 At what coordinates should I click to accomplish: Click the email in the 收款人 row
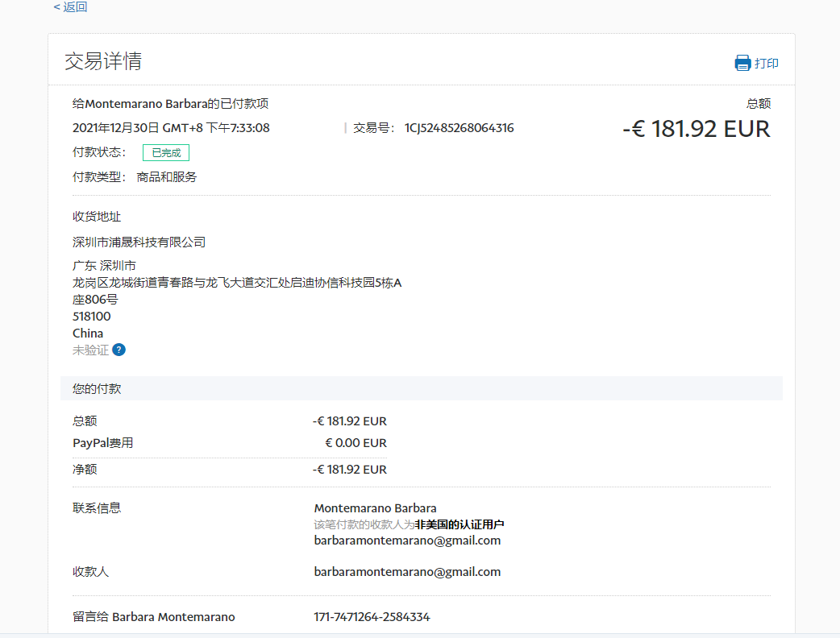tap(407, 572)
